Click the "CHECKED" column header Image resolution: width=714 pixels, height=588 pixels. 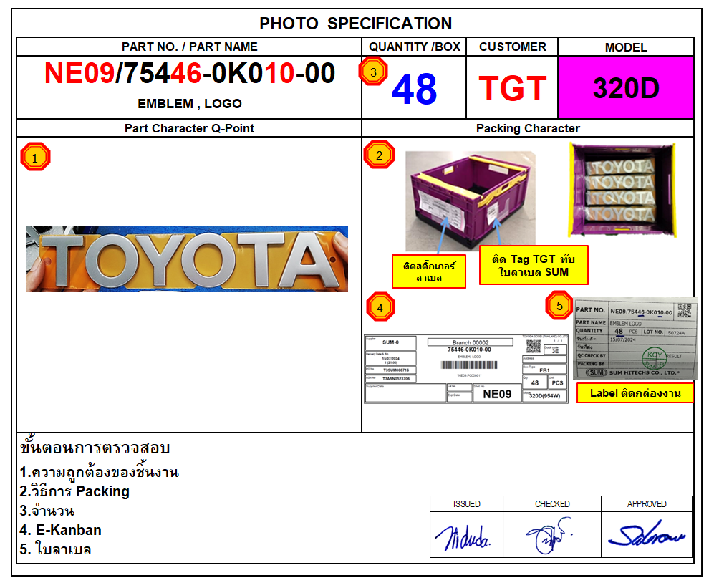coord(552,503)
